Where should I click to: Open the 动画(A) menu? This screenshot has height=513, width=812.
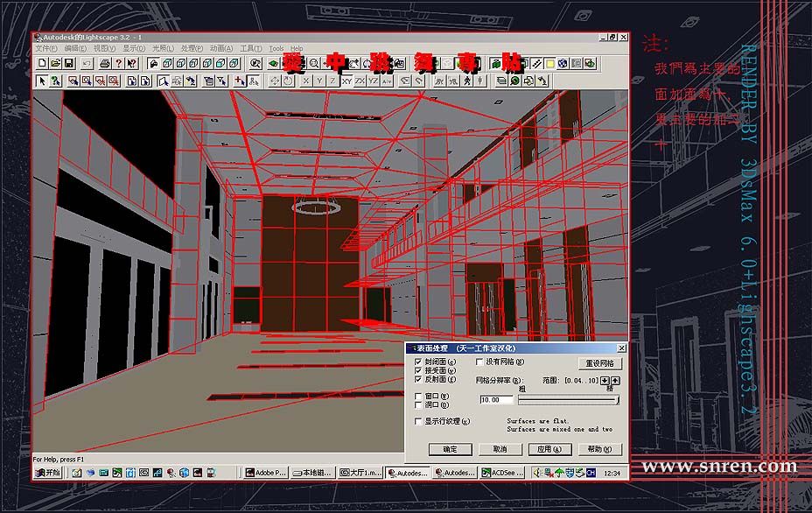click(221, 48)
